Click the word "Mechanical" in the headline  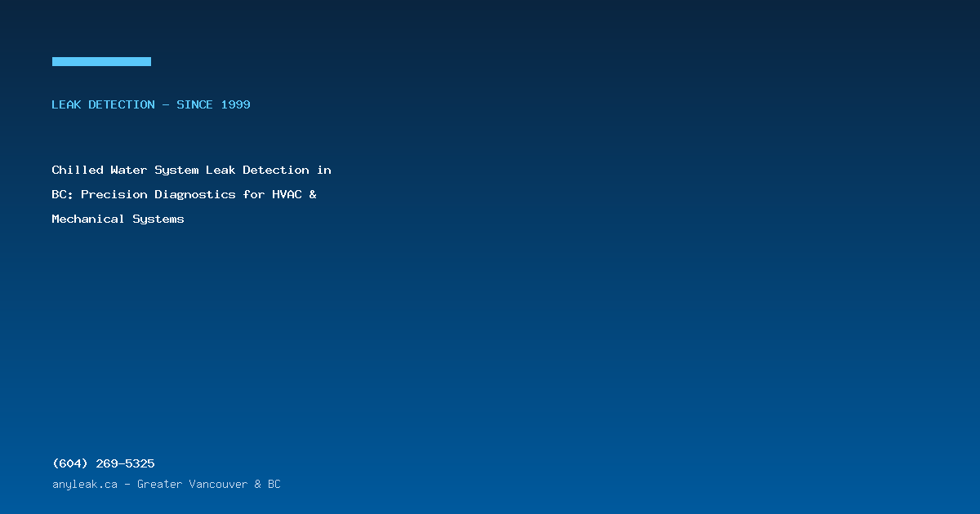tap(89, 219)
